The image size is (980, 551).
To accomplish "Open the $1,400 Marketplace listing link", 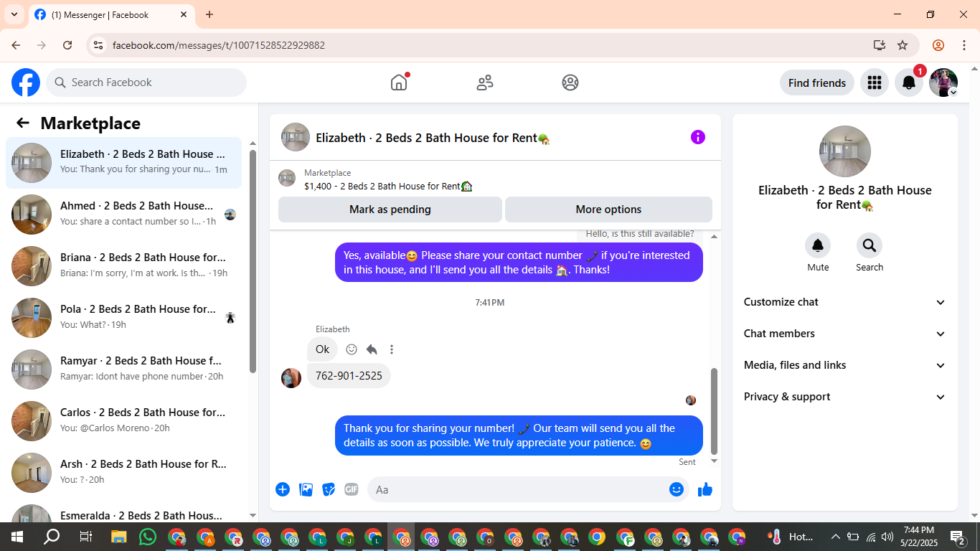I will pyautogui.click(x=388, y=186).
